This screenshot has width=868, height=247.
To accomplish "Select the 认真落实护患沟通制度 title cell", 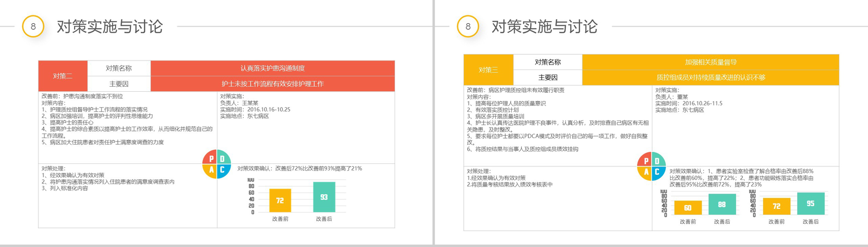I will click(273, 68).
